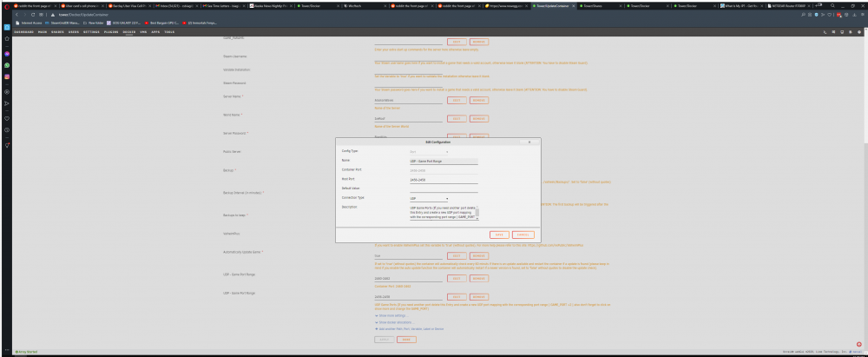This screenshot has width=868, height=357.
Task: Click the Name field in Edit Configuration
Action: 443,162
